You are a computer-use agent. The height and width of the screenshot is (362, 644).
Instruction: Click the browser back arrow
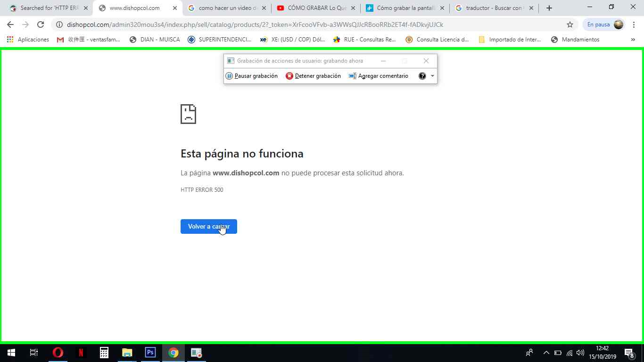tap(10, 25)
